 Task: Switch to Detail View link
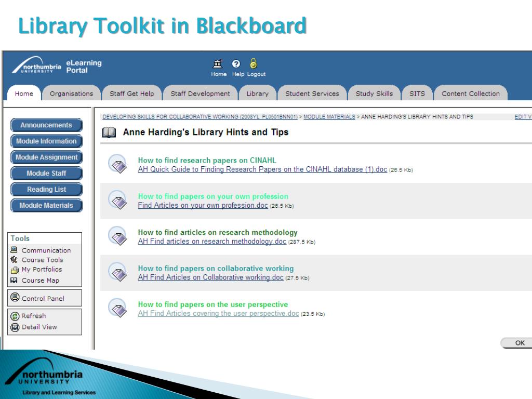click(x=39, y=327)
